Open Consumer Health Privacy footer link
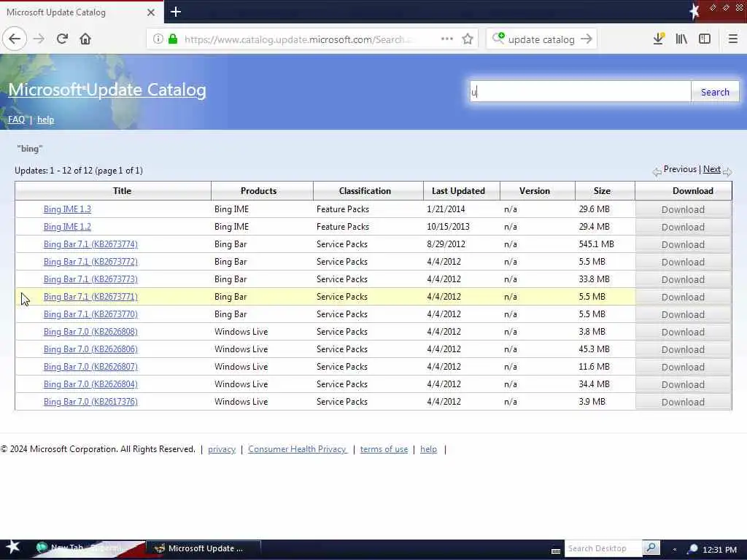This screenshot has width=747, height=560. coord(298,449)
